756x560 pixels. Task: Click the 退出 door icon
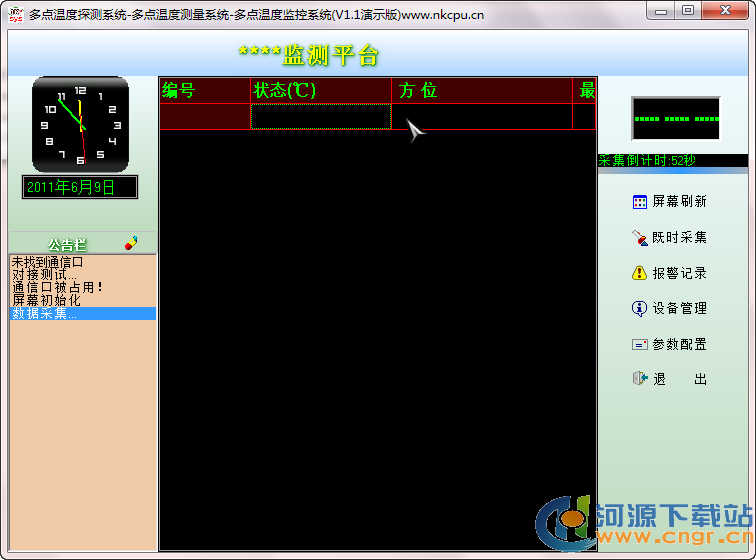click(640, 378)
